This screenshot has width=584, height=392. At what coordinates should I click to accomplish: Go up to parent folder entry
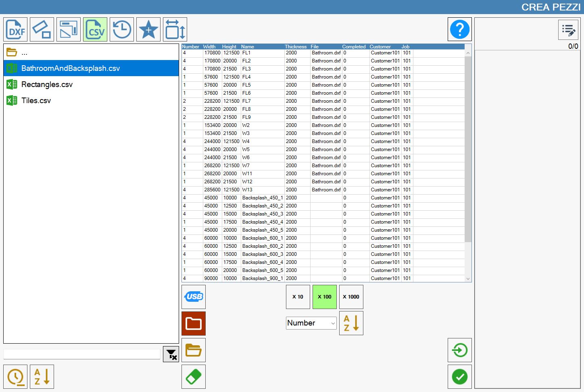tap(91, 52)
